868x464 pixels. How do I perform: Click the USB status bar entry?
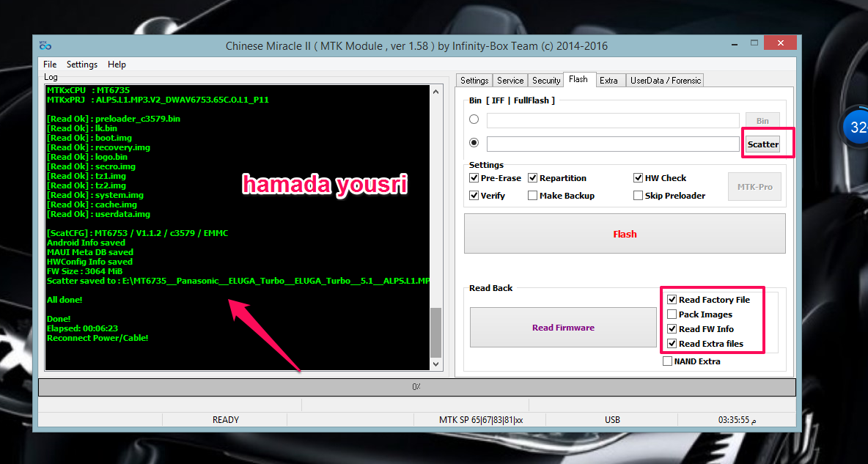click(x=612, y=420)
